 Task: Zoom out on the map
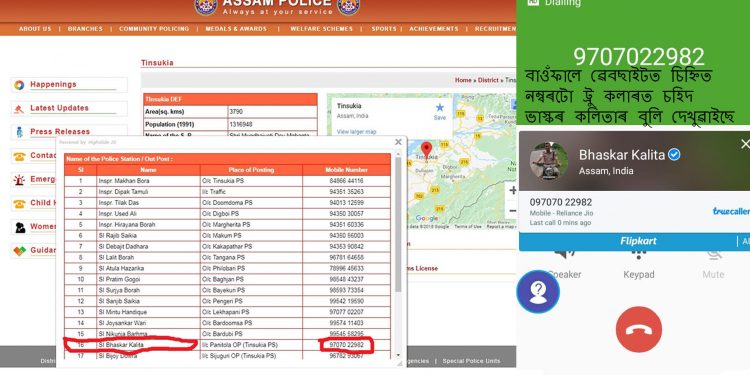pos(512,210)
